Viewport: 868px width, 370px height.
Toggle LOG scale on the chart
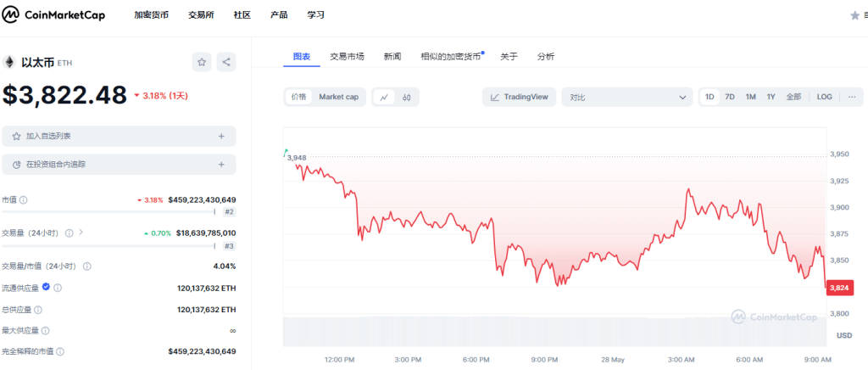point(824,97)
